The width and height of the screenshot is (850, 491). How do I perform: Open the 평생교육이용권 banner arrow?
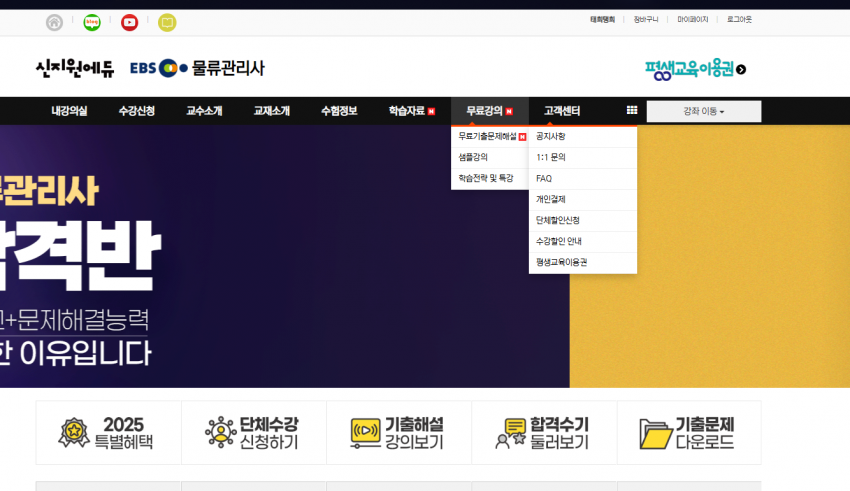click(741, 69)
